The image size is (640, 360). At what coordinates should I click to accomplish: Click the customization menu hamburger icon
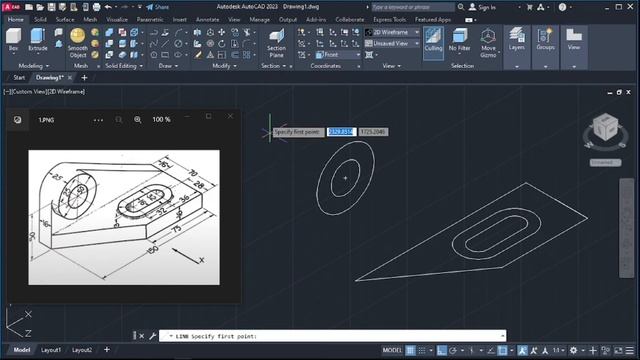click(630, 350)
